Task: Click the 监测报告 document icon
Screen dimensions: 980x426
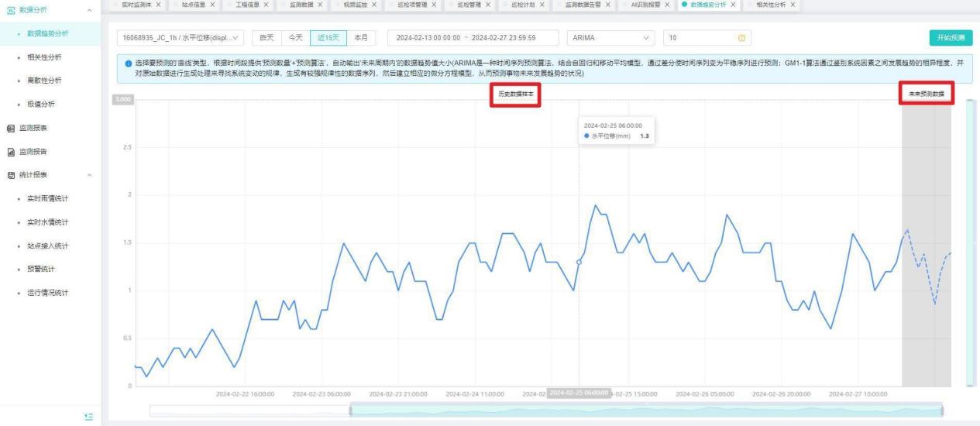Action: tap(9, 152)
